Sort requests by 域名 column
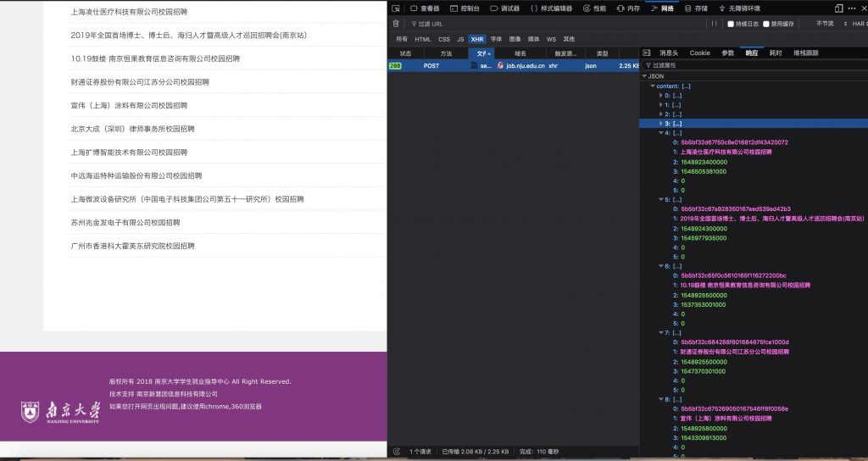 coord(520,53)
